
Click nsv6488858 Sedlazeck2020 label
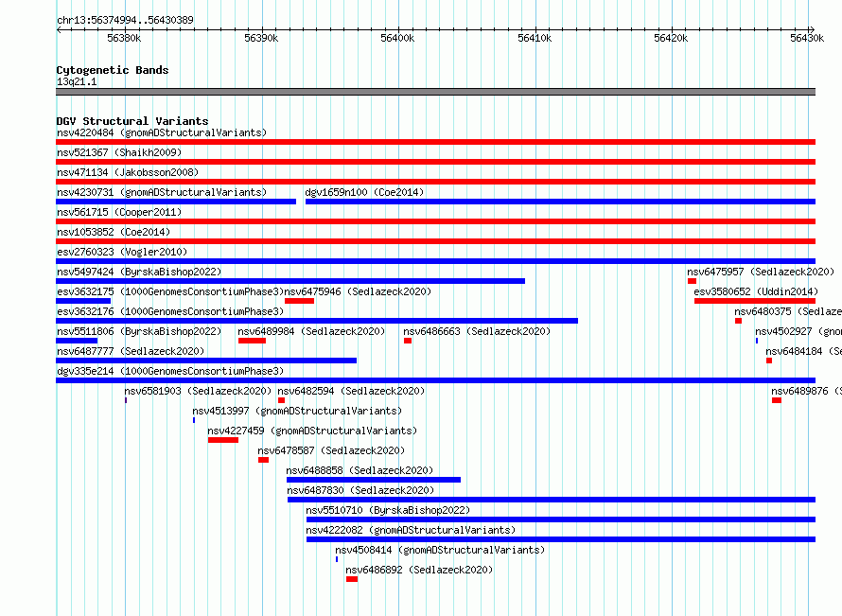360,470
